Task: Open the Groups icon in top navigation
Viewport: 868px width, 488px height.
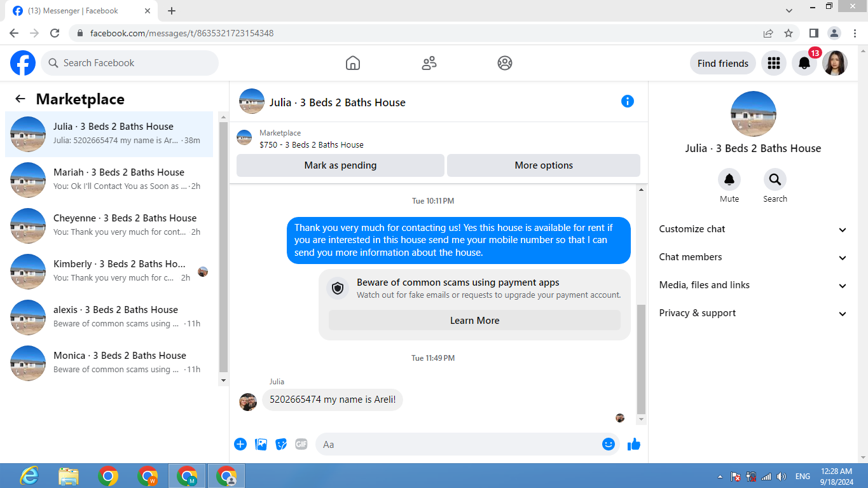Action: [x=505, y=63]
